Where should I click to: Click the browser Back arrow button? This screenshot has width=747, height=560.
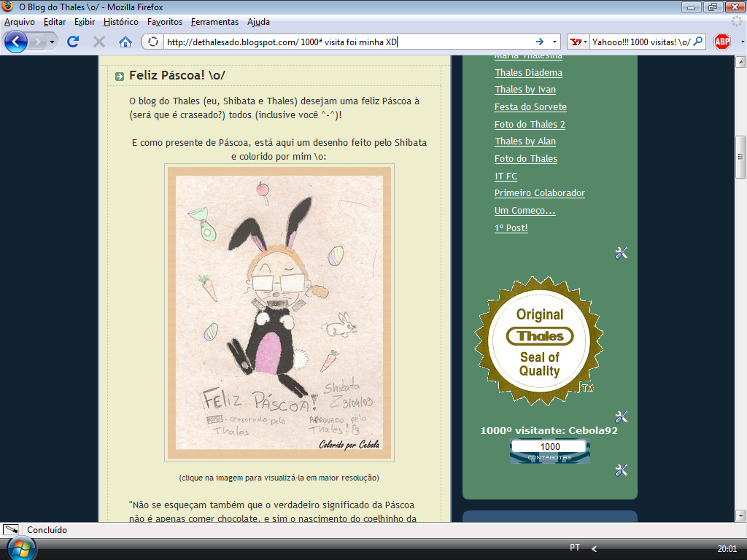click(x=15, y=42)
